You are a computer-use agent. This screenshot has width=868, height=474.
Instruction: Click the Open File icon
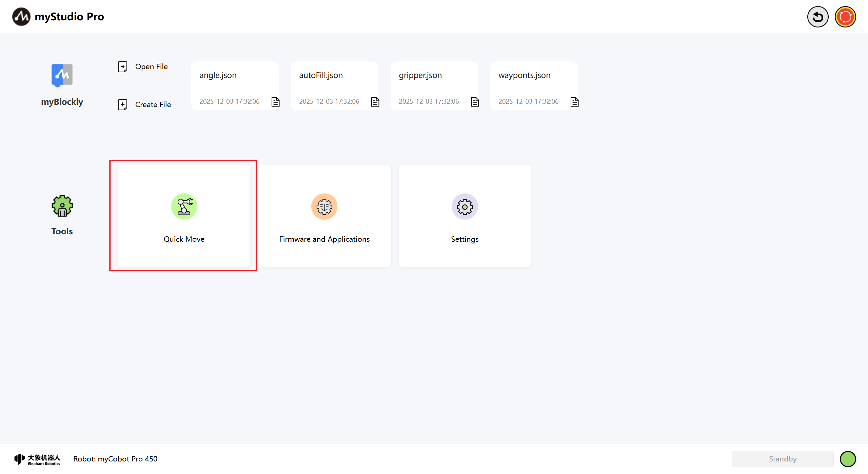click(x=122, y=66)
